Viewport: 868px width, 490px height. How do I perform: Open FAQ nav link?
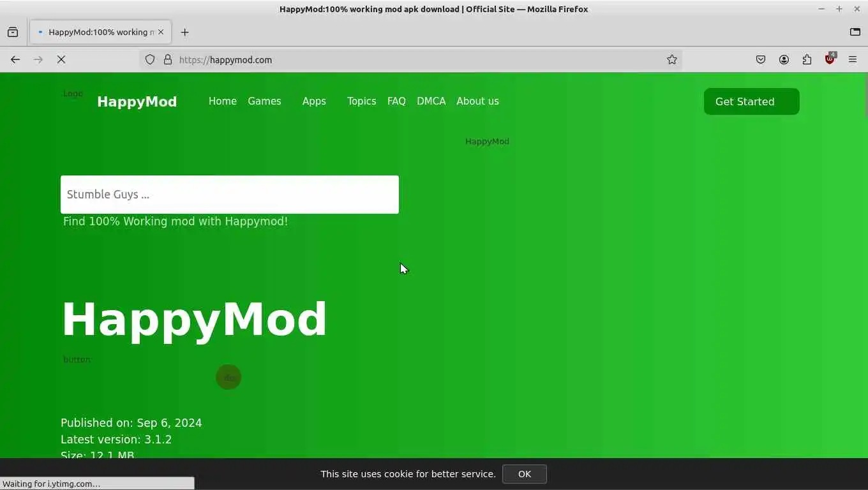(396, 101)
